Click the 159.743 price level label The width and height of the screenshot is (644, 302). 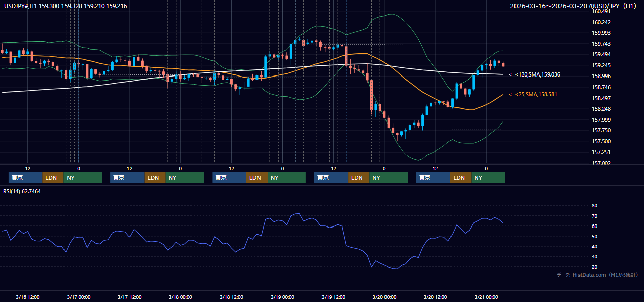(x=601, y=44)
